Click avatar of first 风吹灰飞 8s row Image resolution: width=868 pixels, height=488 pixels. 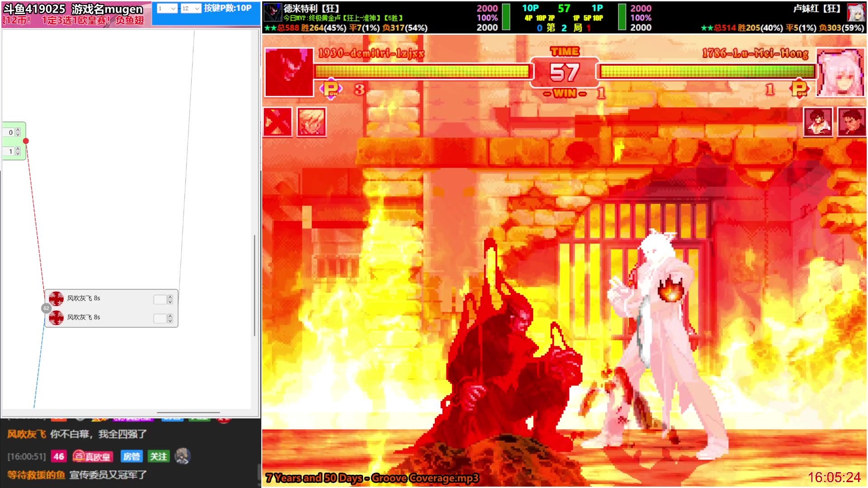point(57,298)
